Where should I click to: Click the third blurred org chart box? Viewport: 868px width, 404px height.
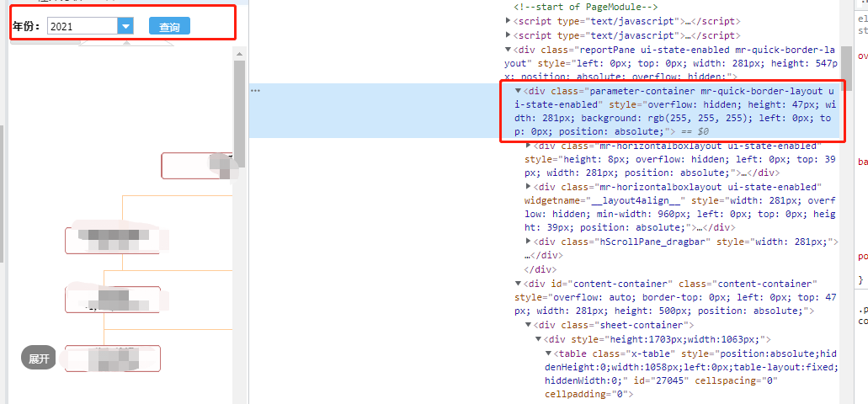pos(112,300)
